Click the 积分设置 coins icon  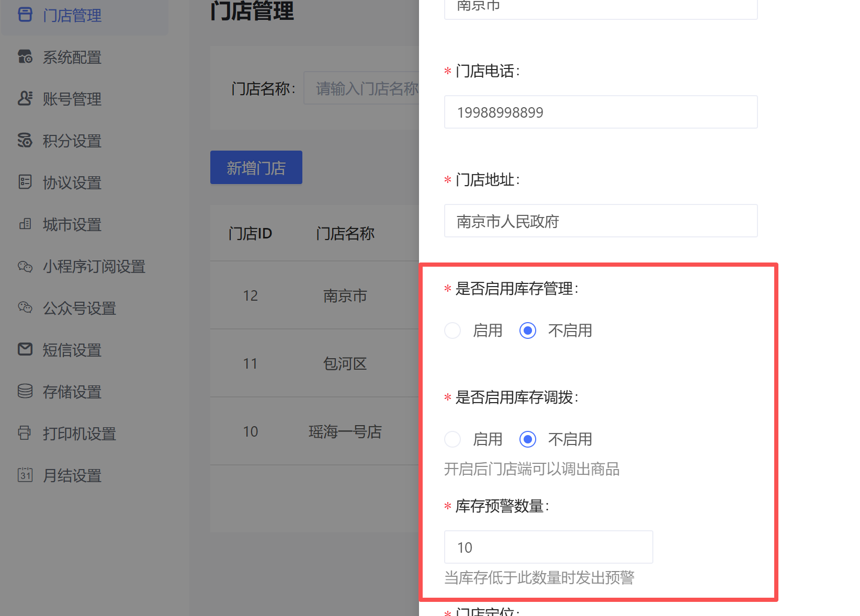tap(25, 140)
